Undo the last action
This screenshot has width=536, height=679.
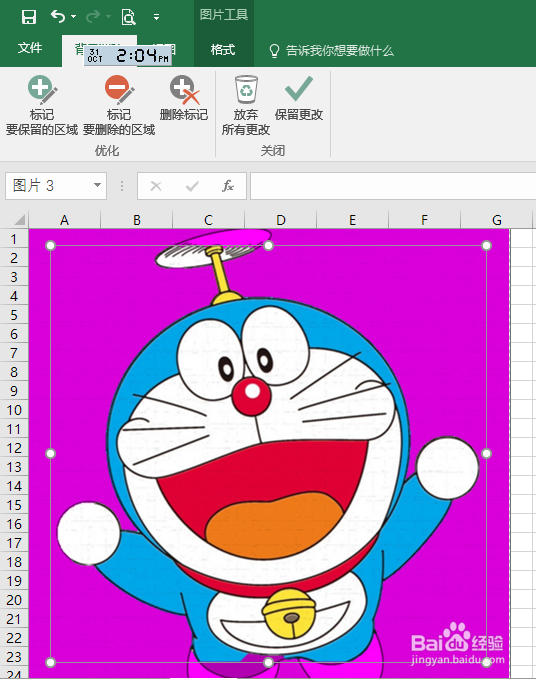(x=58, y=16)
